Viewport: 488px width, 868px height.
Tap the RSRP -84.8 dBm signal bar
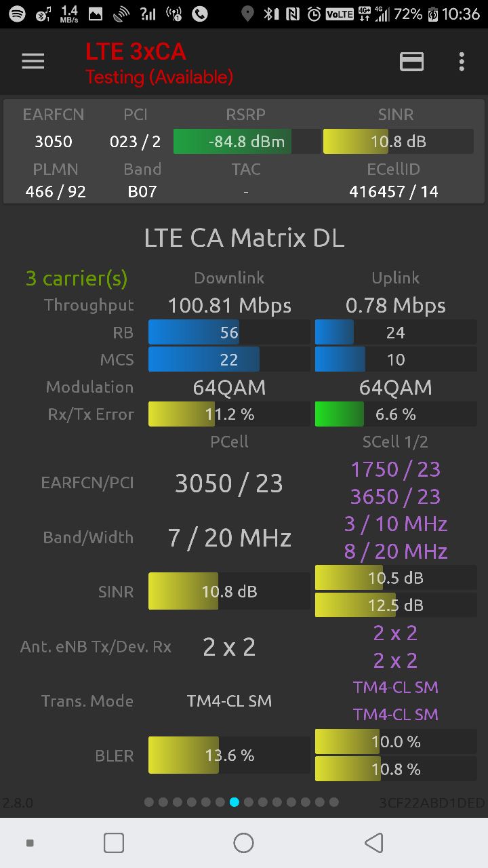[x=247, y=142]
